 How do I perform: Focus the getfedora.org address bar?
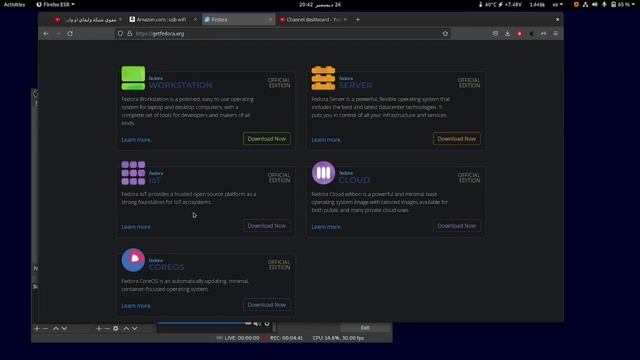coord(282,33)
